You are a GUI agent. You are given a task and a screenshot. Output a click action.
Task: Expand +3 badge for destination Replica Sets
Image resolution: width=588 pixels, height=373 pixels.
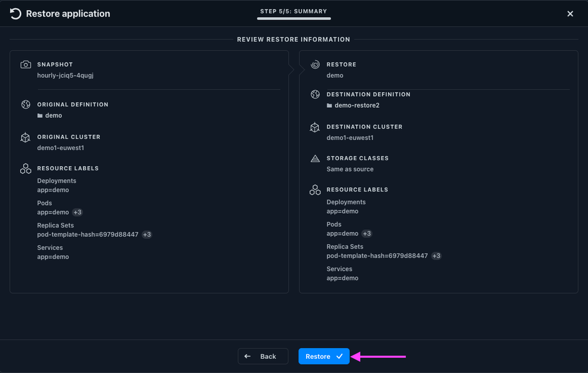[436, 256]
